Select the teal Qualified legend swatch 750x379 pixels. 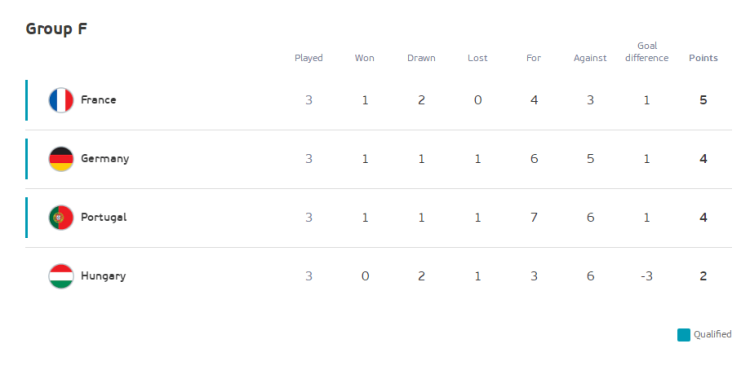pyautogui.click(x=684, y=335)
